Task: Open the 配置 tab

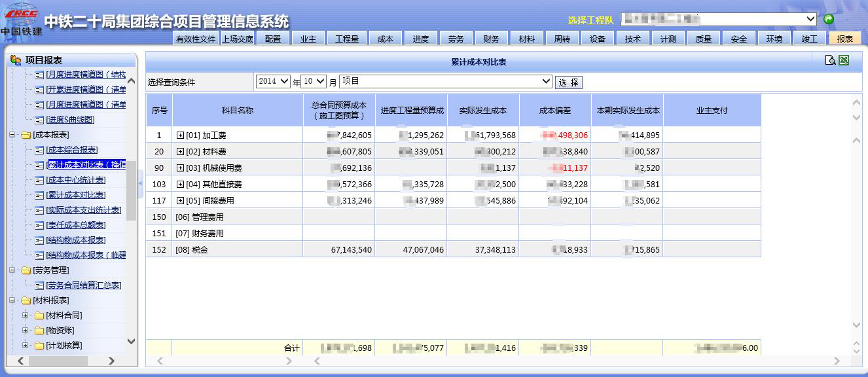Action: (273, 39)
